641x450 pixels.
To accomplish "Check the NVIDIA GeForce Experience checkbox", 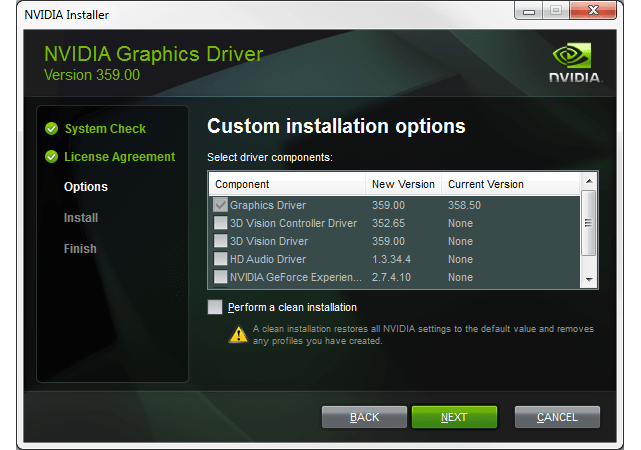I will click(220, 277).
